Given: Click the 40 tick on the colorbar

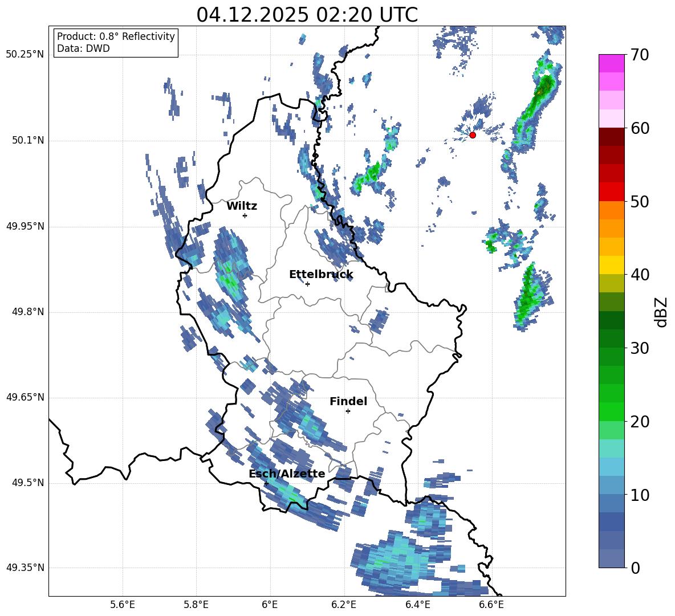Looking at the screenshot, I should point(639,275).
